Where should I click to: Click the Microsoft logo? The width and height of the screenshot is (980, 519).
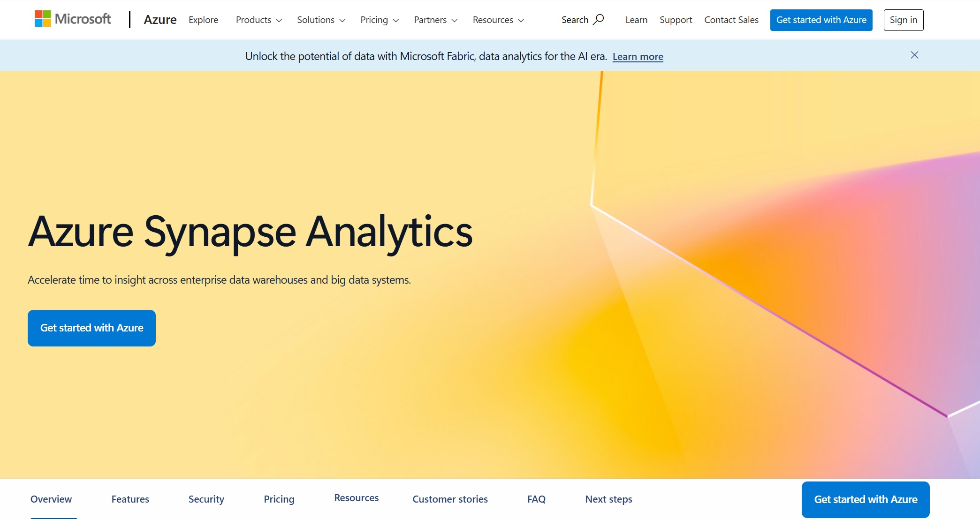point(73,19)
